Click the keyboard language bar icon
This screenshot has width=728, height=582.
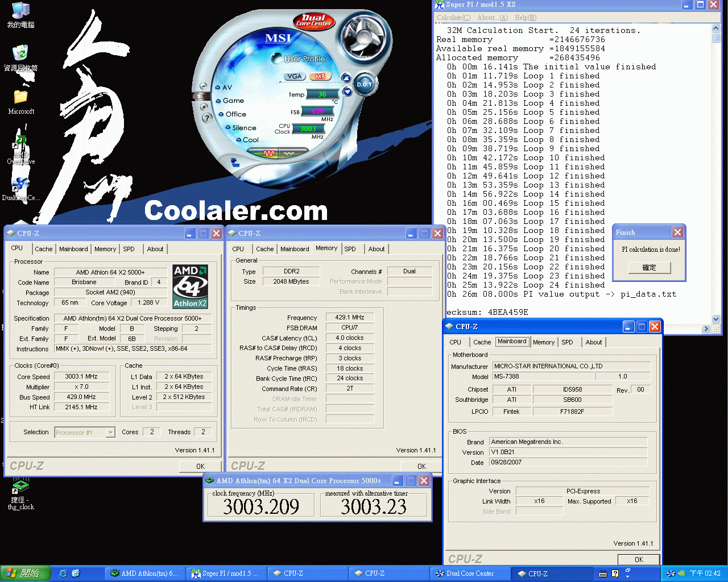tap(603, 574)
